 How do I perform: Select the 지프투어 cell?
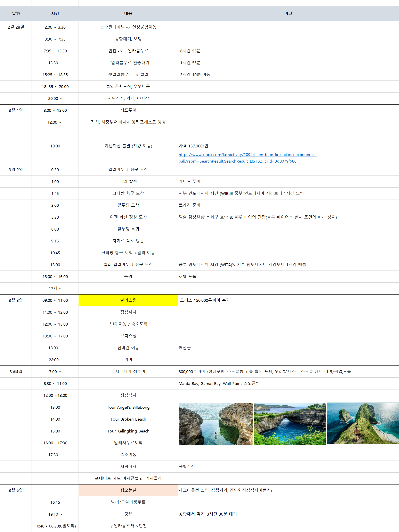pyautogui.click(x=128, y=110)
